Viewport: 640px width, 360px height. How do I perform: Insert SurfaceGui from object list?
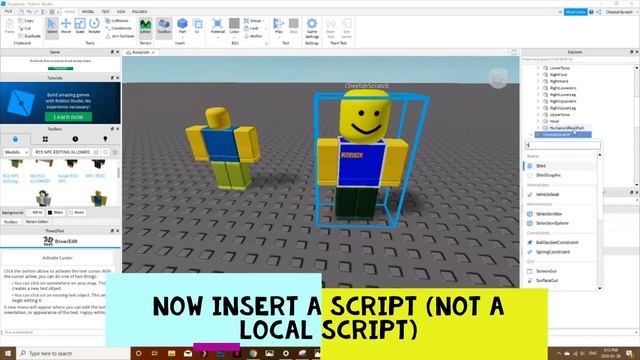click(560, 280)
